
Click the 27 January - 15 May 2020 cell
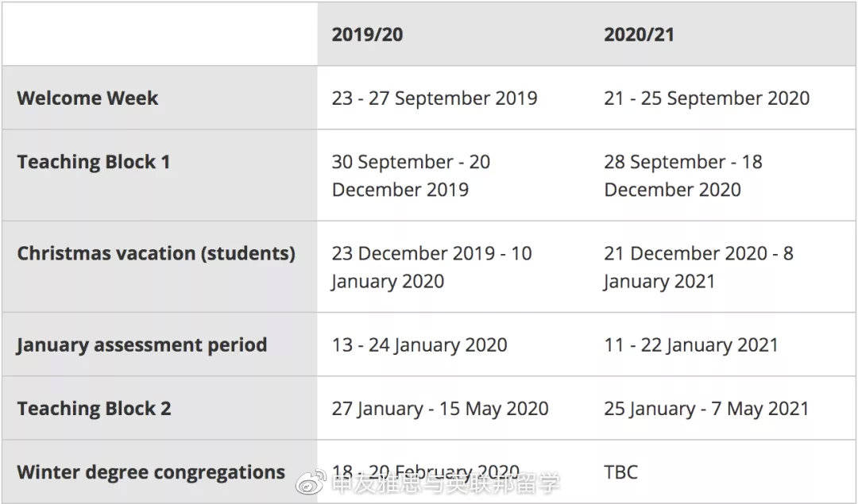click(x=440, y=409)
